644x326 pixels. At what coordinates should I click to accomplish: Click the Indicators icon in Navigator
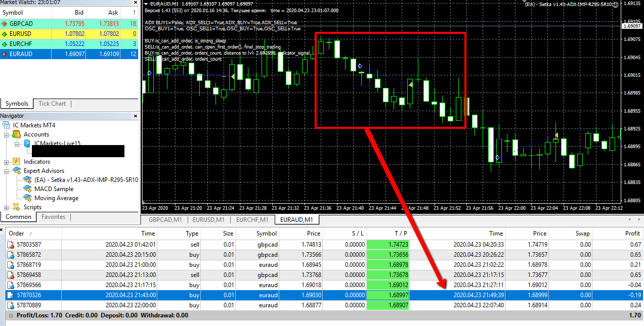point(17,162)
